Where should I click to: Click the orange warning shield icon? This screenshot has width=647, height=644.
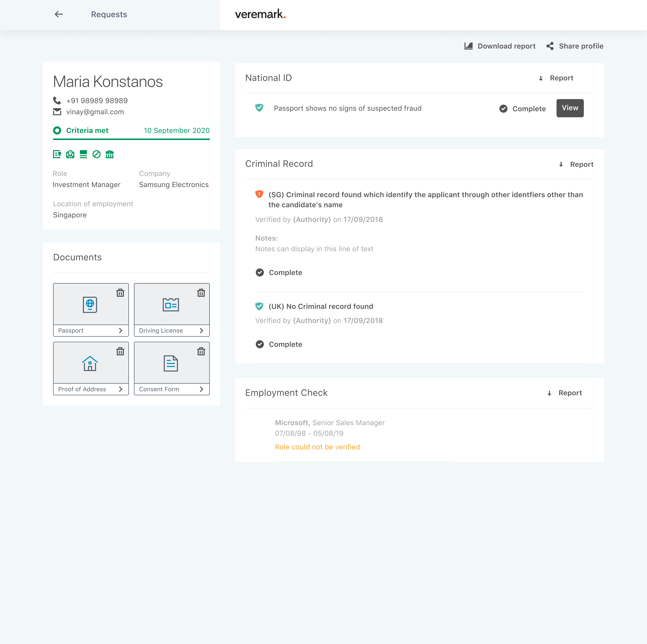tap(259, 194)
